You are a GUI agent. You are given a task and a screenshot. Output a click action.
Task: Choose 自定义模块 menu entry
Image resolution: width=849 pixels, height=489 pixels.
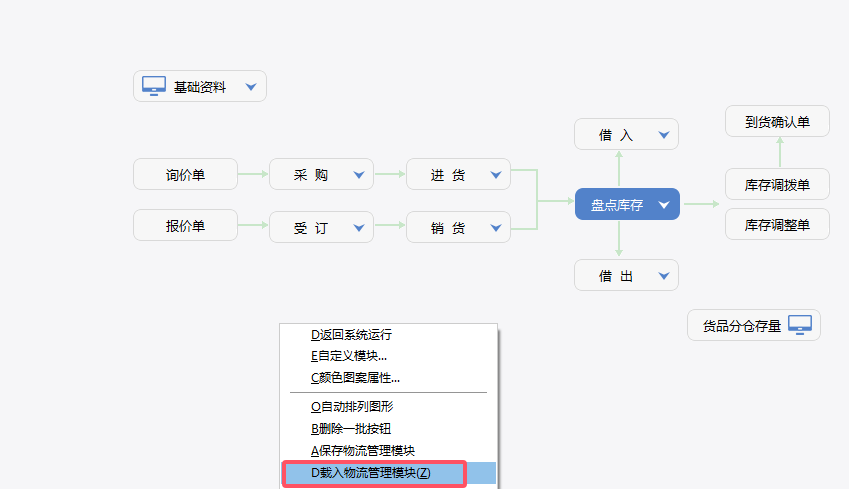pos(349,355)
